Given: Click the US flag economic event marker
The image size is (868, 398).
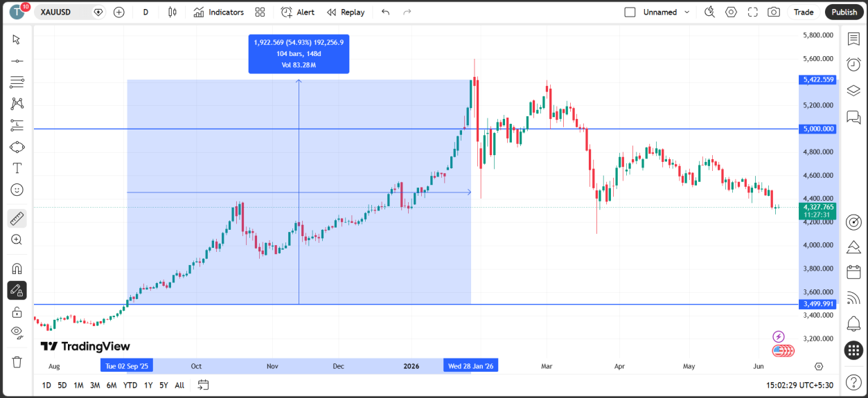Looking at the screenshot, I should [779, 350].
